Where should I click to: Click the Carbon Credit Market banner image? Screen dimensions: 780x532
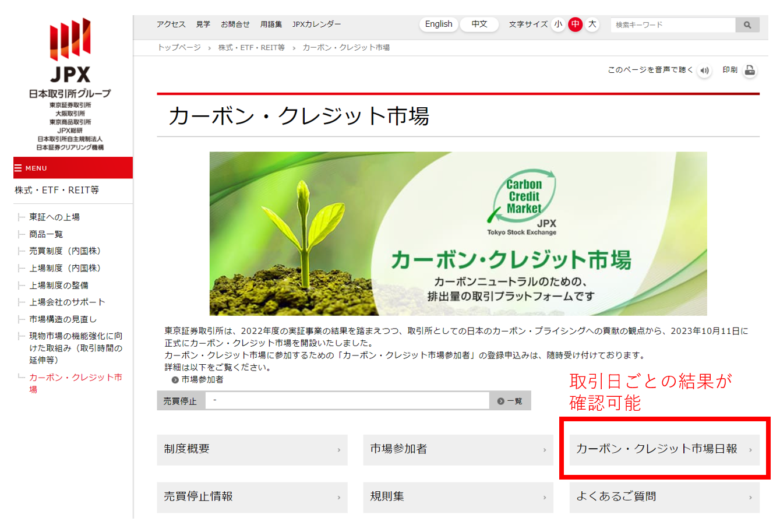tap(458, 234)
